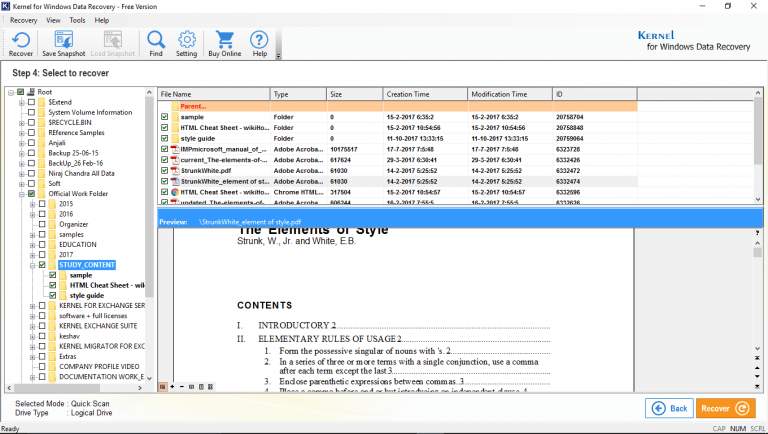The image size is (768, 434).
Task: Sort by Size column header
Action: pyautogui.click(x=355, y=94)
